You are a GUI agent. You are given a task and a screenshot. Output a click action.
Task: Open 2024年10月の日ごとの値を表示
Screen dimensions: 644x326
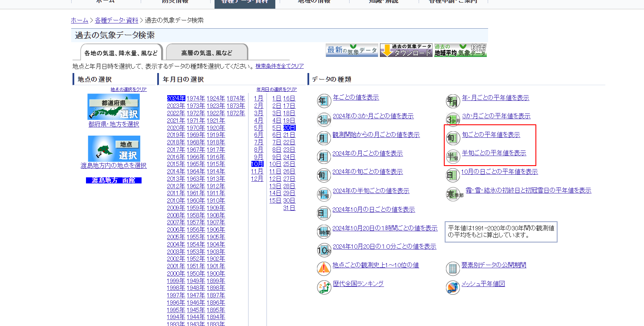(373, 210)
